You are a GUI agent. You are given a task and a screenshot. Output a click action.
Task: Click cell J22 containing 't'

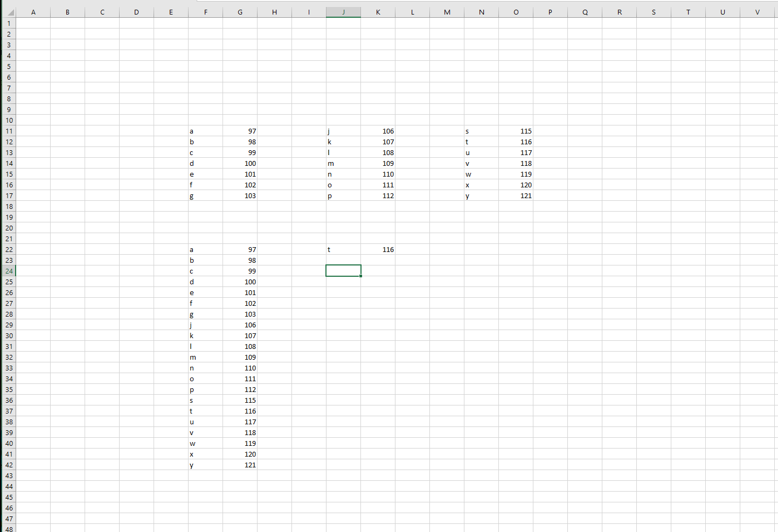(x=344, y=249)
